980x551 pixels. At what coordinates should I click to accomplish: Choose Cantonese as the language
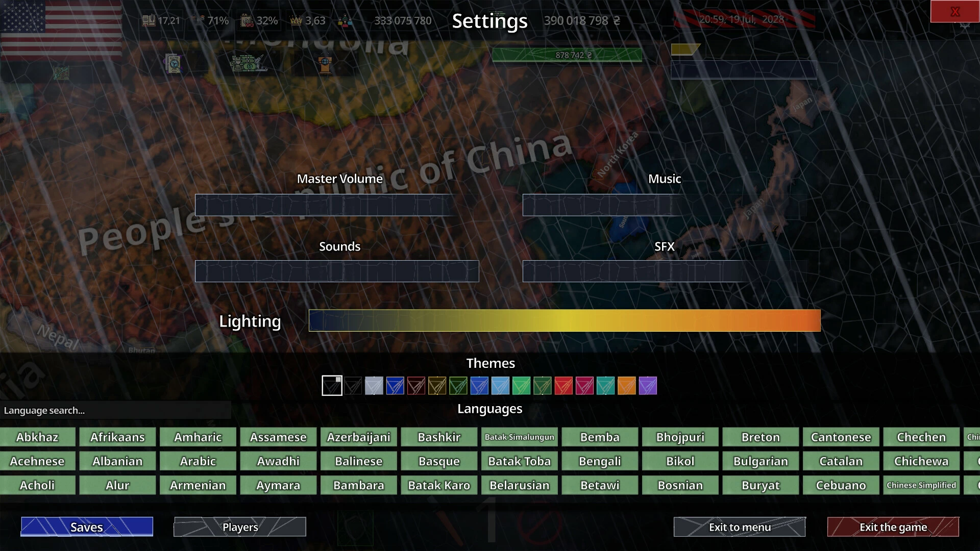click(841, 437)
